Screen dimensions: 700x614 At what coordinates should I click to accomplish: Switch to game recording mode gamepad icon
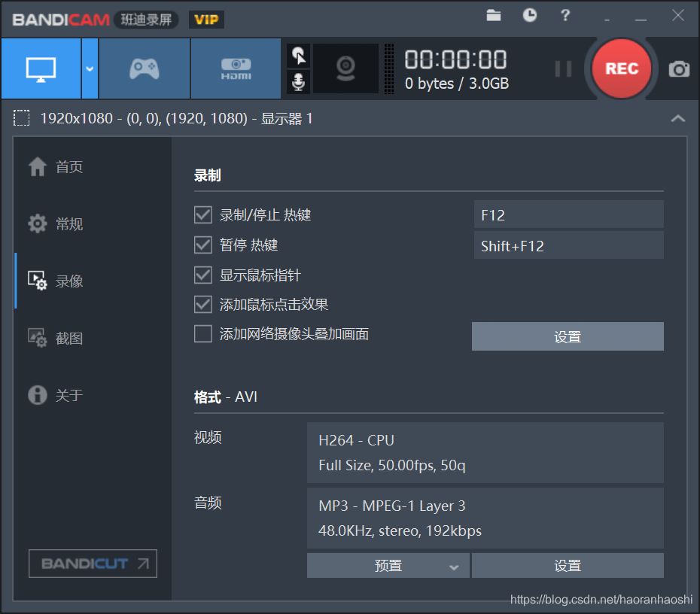pyautogui.click(x=145, y=68)
